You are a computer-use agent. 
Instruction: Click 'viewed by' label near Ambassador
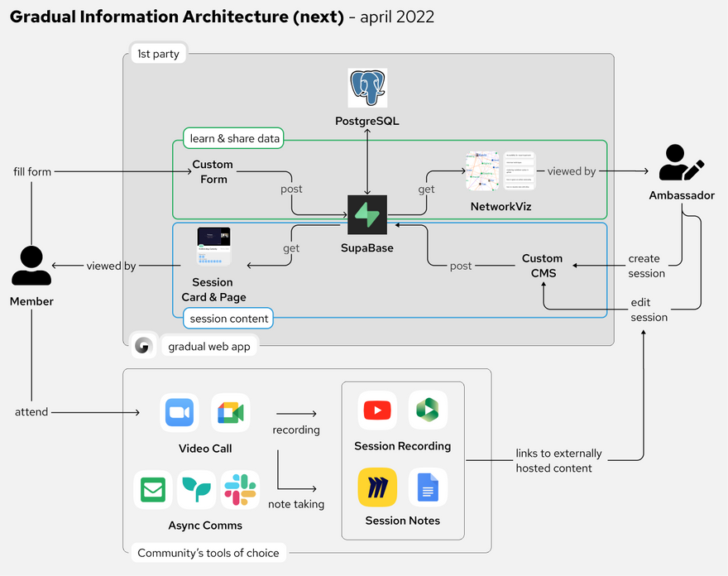point(571,171)
